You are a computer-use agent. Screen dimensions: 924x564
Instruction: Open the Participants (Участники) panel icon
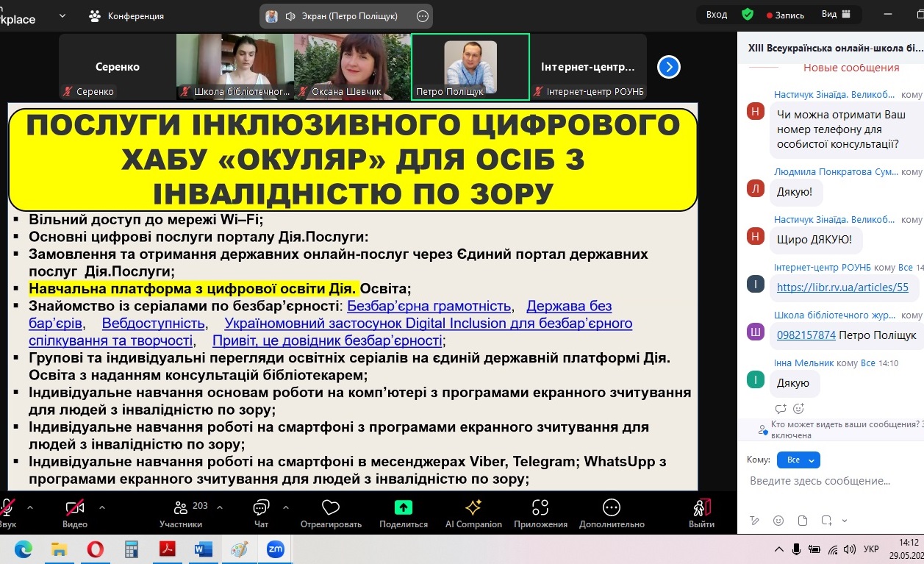click(181, 508)
